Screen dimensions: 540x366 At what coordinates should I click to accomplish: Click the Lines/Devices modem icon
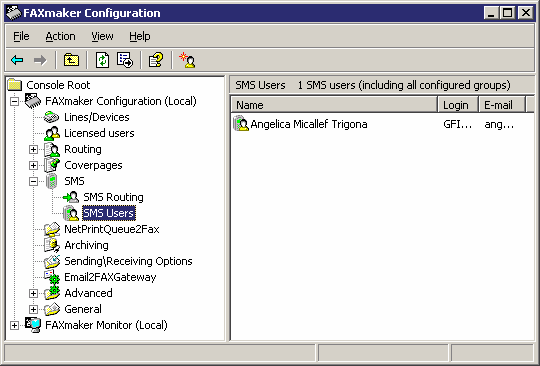pyautogui.click(x=52, y=117)
